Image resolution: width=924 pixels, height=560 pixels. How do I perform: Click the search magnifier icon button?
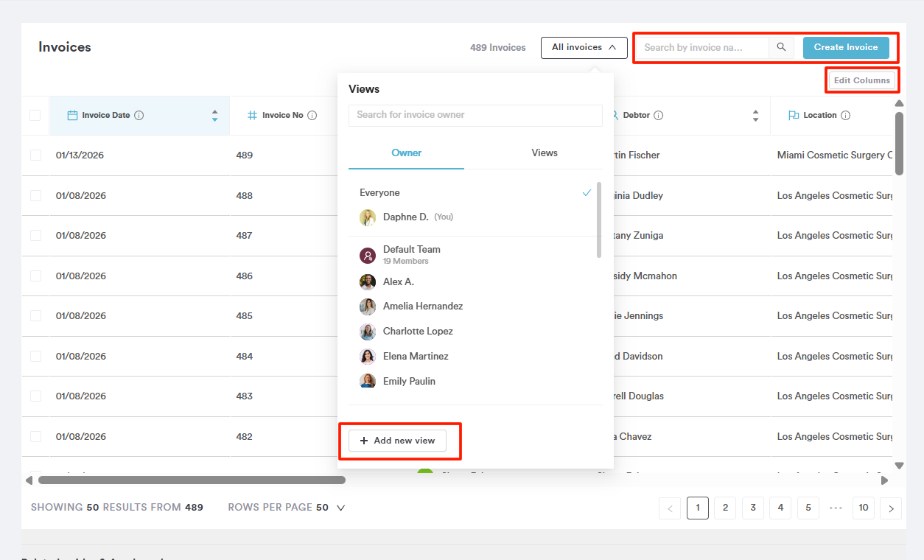click(781, 47)
